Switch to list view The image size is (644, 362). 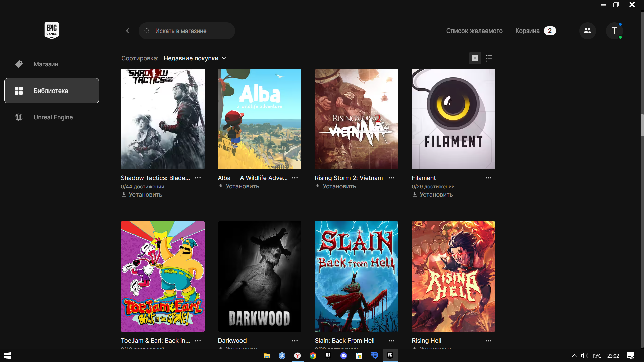[x=489, y=58]
